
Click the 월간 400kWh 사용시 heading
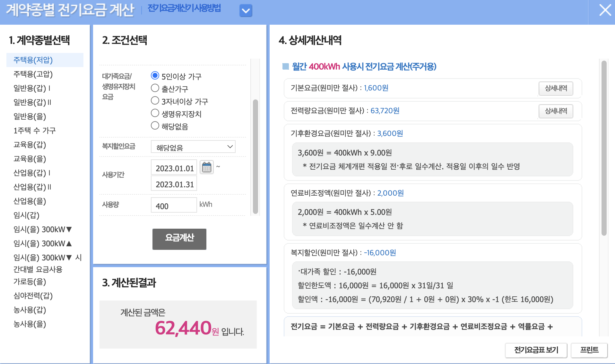(x=364, y=67)
